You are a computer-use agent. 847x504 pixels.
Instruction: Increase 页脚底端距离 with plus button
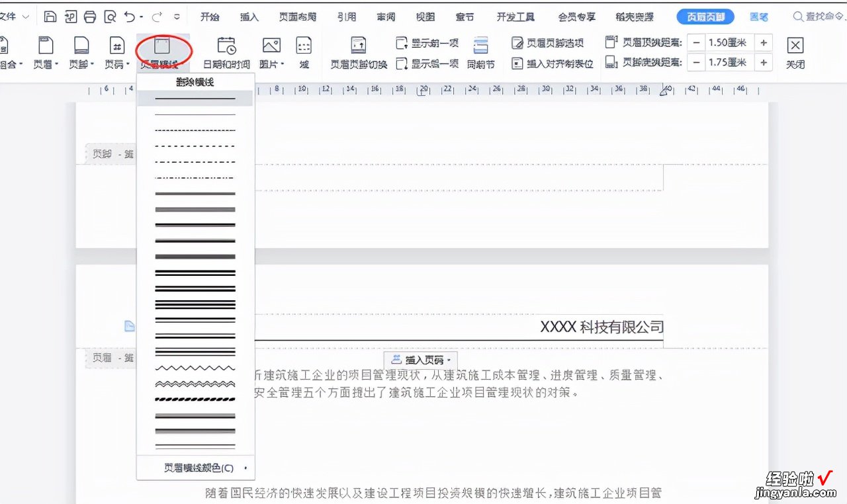(764, 63)
